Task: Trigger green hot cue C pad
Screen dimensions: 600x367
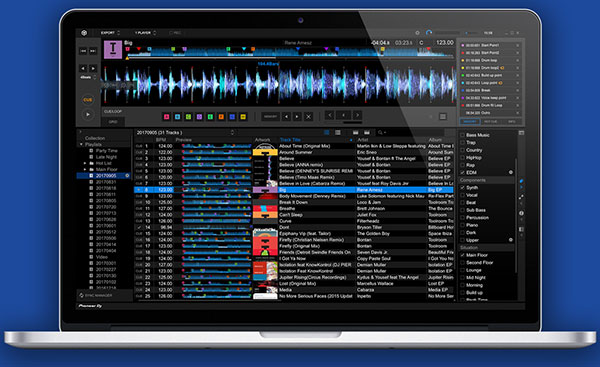Action: pos(188,117)
